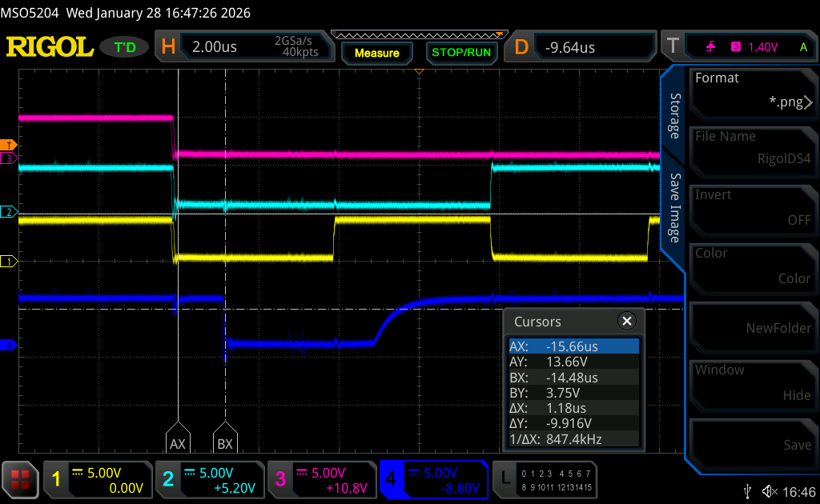Open the grid menu icon bottom-left

pyautogui.click(x=21, y=479)
